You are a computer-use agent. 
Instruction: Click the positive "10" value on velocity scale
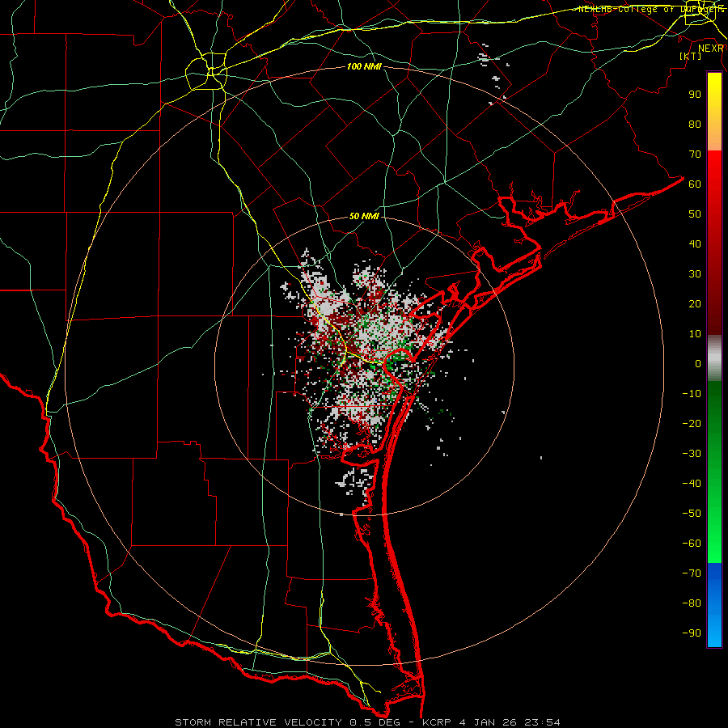[x=695, y=334]
